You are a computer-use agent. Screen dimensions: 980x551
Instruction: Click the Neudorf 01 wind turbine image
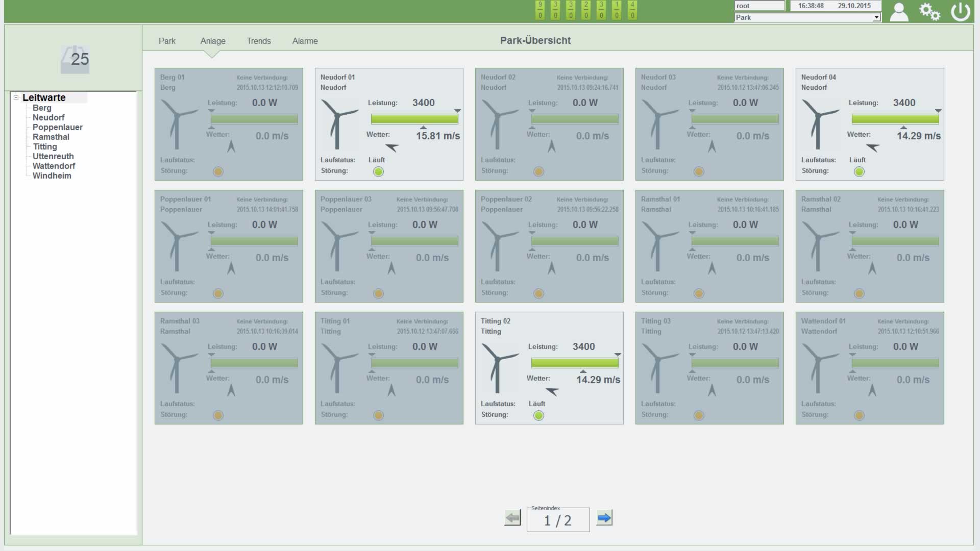(339, 124)
